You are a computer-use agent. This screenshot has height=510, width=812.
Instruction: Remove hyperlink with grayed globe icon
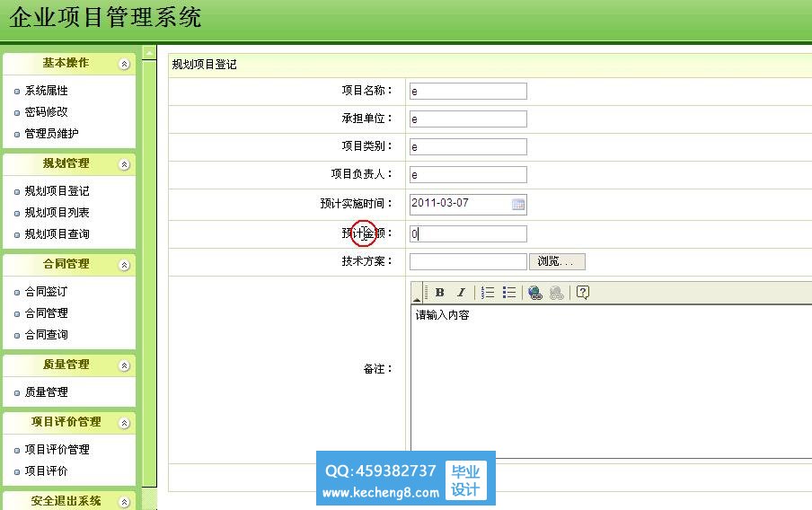coord(557,293)
